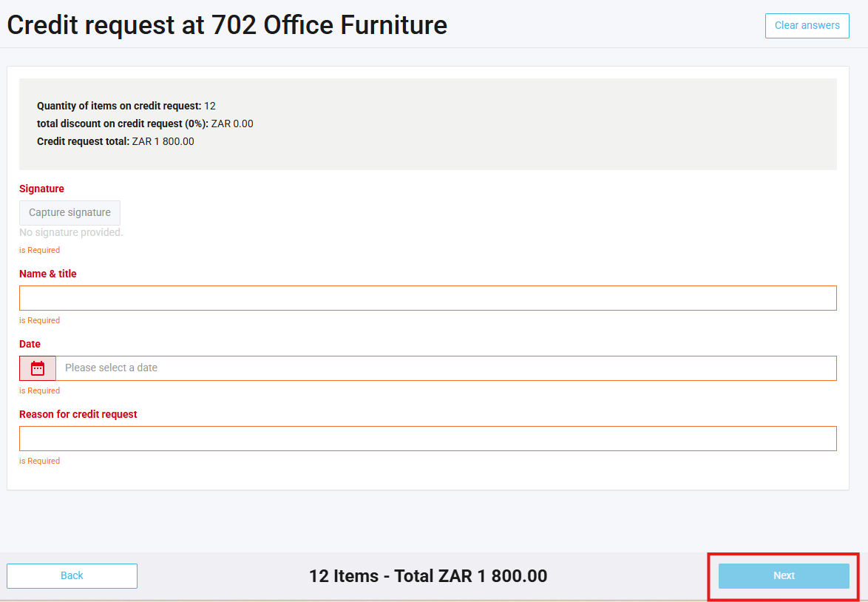Image resolution: width=868 pixels, height=602 pixels.
Task: Open the calendar date picker icon
Action: click(x=38, y=368)
